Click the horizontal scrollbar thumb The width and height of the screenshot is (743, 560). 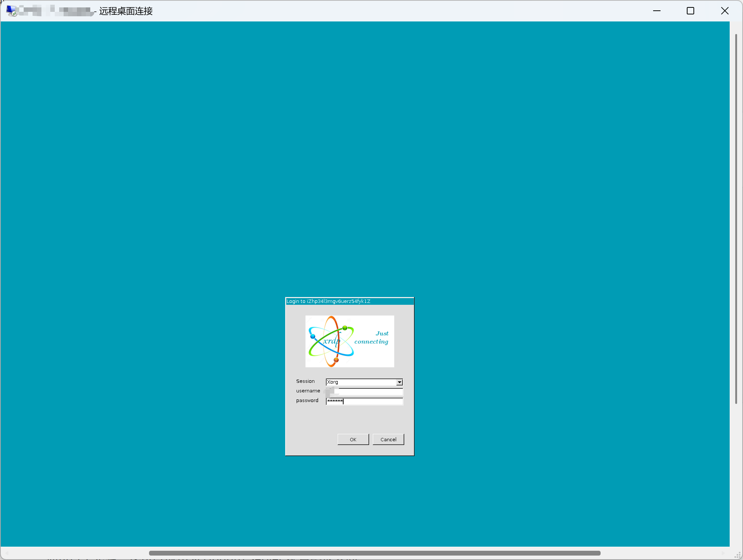(374, 553)
